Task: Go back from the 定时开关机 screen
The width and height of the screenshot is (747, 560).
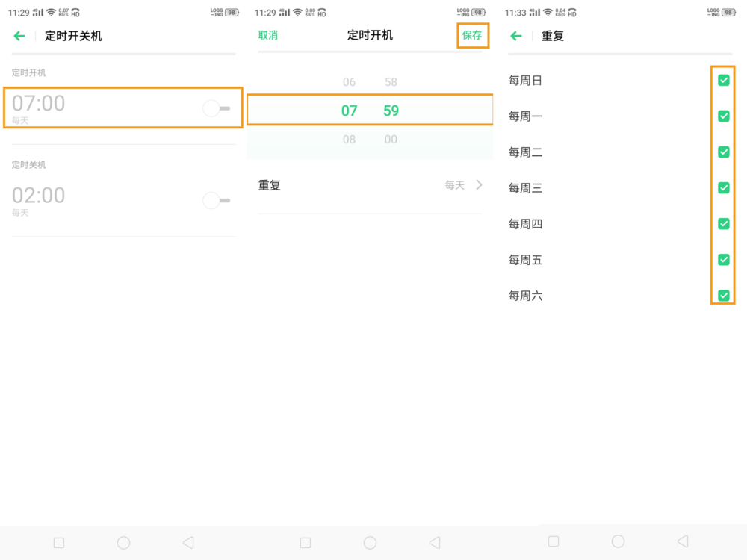Action: coord(19,36)
